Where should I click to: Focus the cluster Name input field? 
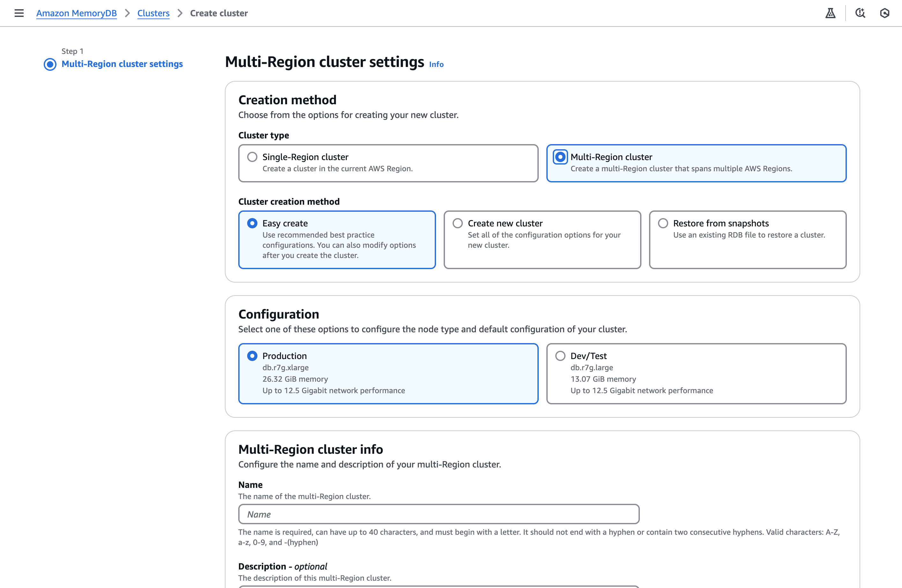[439, 514]
